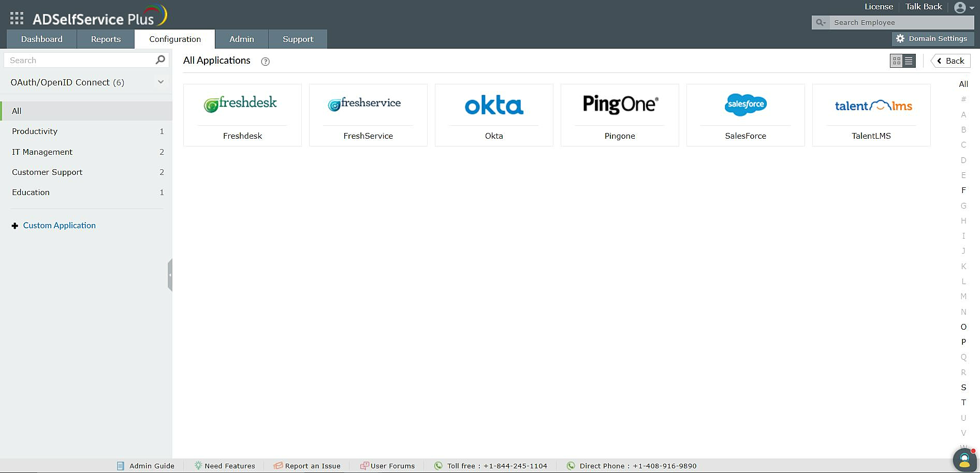This screenshot has height=473, width=980.
Task: Open the Admin tab
Action: pos(241,39)
